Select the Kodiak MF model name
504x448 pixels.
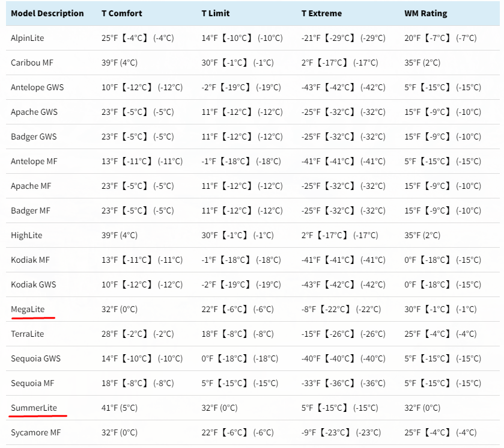tap(30, 260)
